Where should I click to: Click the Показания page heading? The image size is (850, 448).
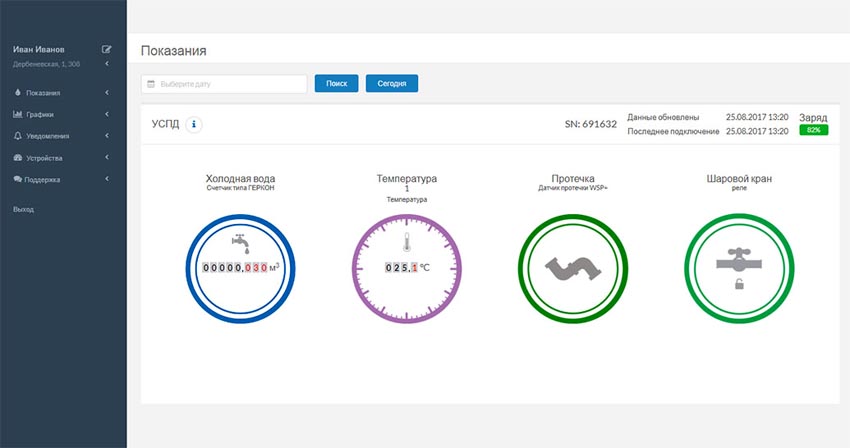[x=173, y=50]
